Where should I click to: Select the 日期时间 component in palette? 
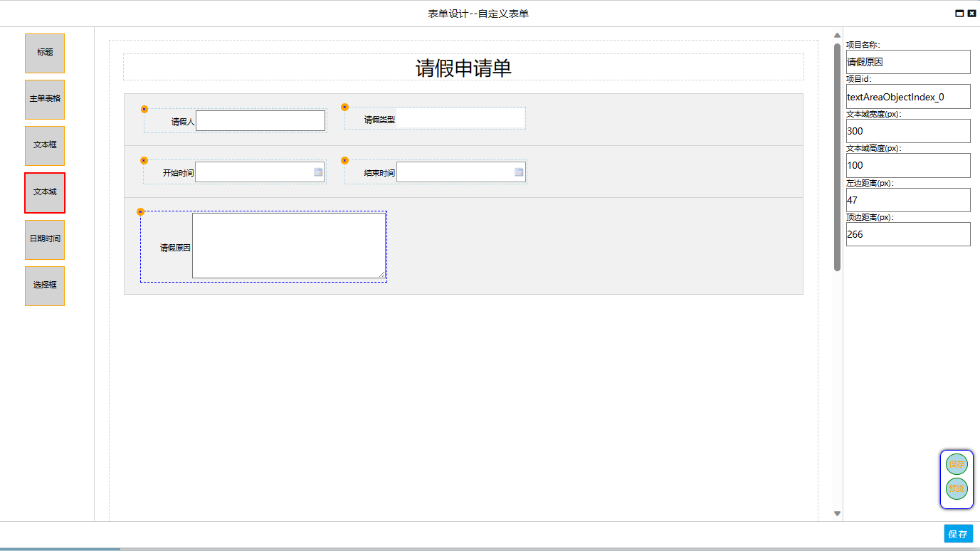click(45, 239)
